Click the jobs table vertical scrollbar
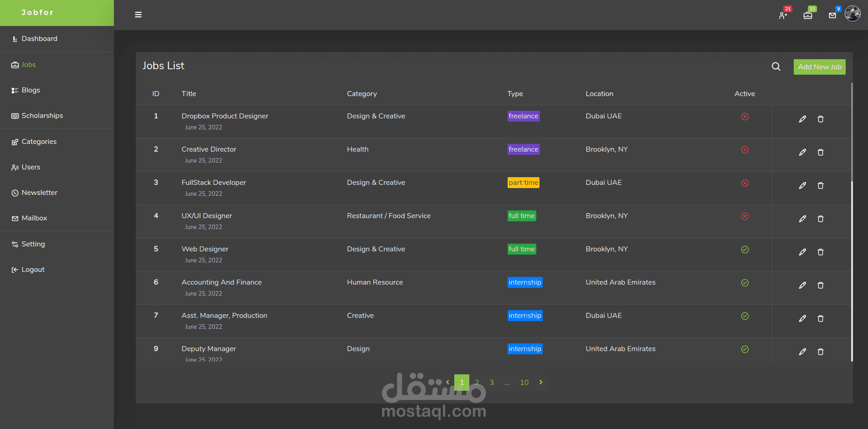868x429 pixels. (x=852, y=222)
